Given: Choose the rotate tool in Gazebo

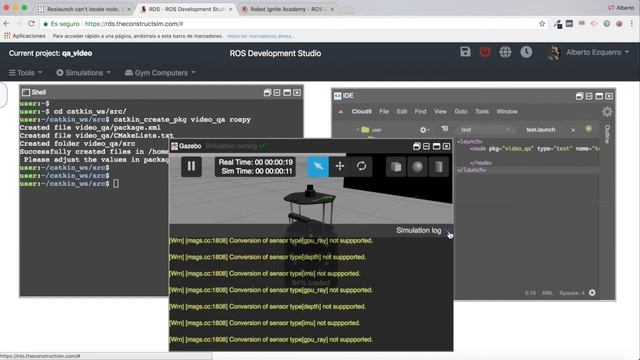Looking at the screenshot, I should (x=361, y=167).
